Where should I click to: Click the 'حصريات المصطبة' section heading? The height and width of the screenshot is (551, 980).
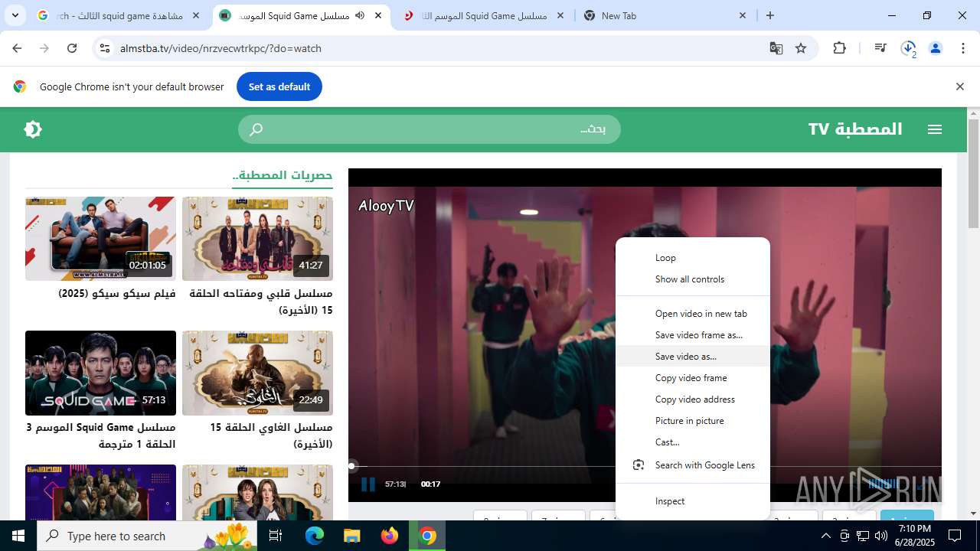click(x=283, y=176)
